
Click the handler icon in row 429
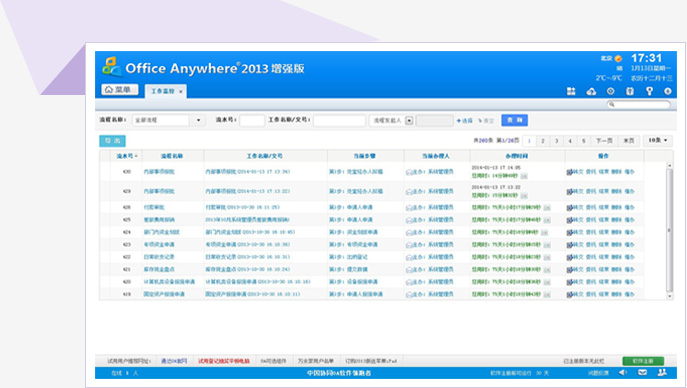point(409,192)
